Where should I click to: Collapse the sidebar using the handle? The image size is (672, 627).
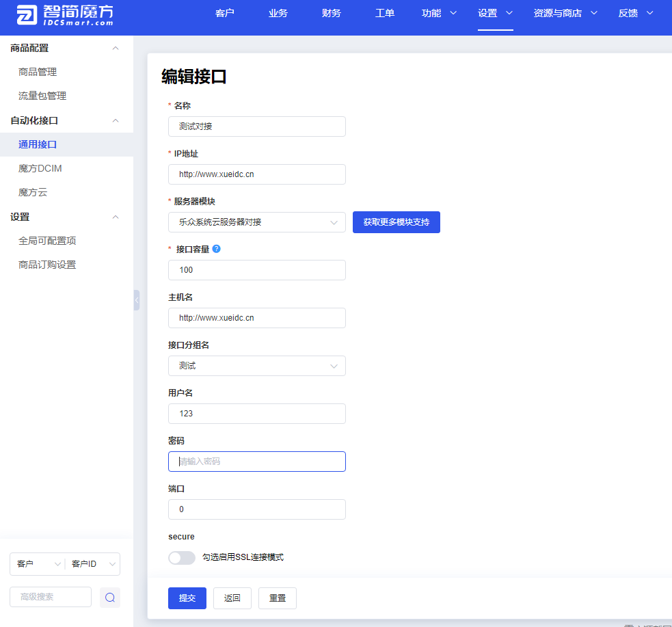pyautogui.click(x=137, y=300)
